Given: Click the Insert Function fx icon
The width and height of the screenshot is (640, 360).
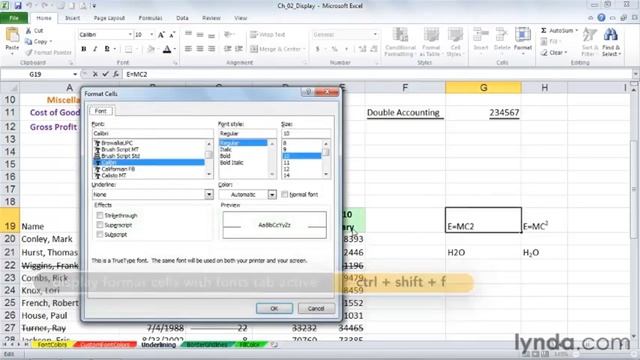Looking at the screenshot, I should (x=116, y=74).
